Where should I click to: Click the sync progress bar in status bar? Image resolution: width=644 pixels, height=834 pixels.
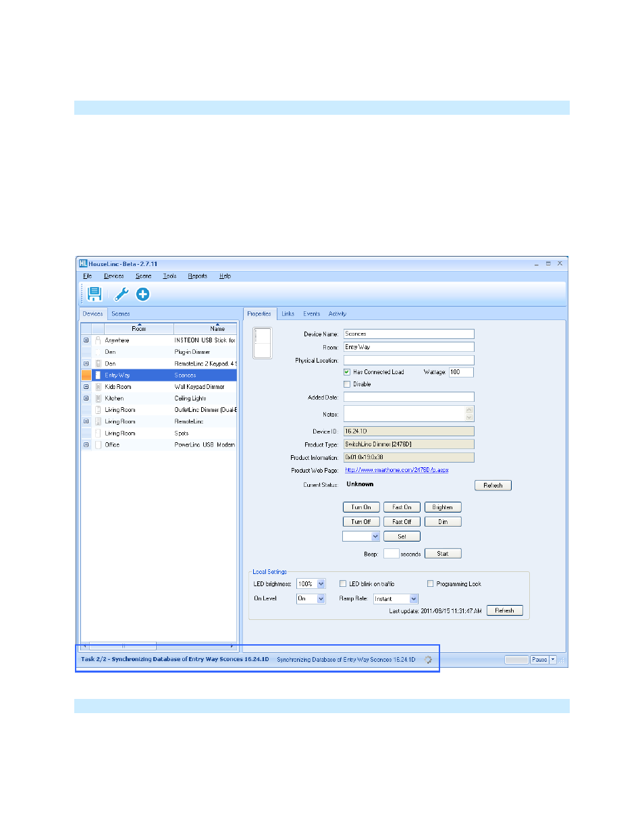[516, 660]
